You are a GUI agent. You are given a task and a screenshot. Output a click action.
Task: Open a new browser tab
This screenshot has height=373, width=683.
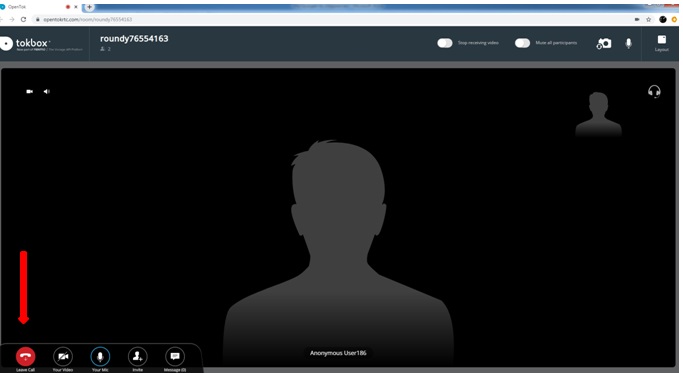[x=89, y=7]
